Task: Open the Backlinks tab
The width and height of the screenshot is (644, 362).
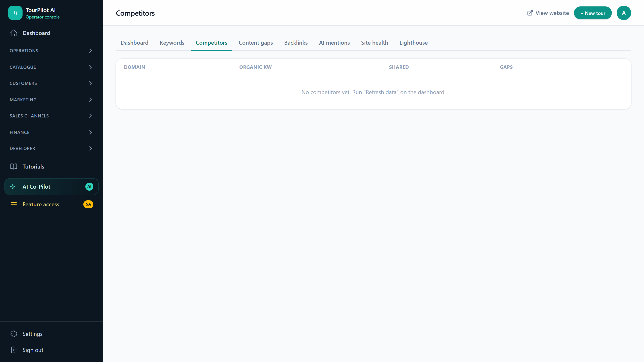Action: 296,43
